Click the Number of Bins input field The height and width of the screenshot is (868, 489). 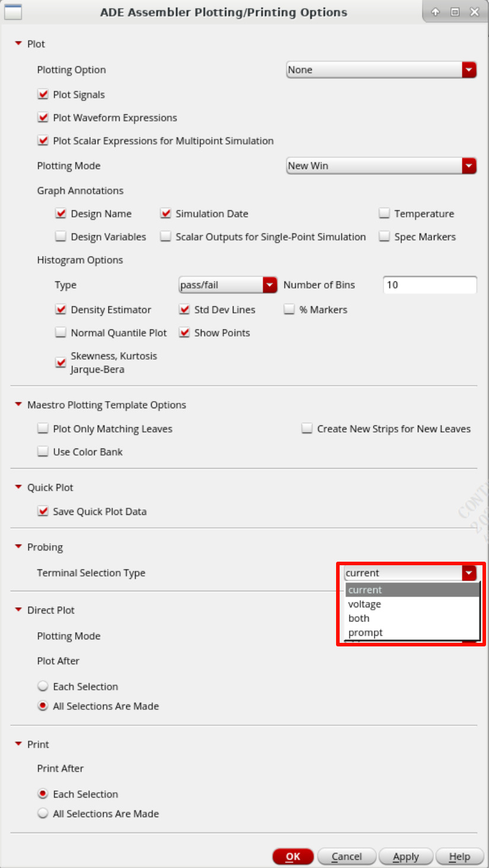[430, 285]
